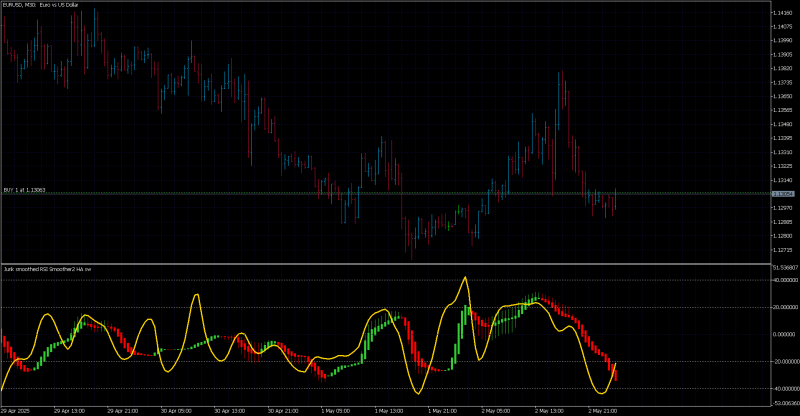Click the 29 Apr 13:00 time axis label

(69, 410)
